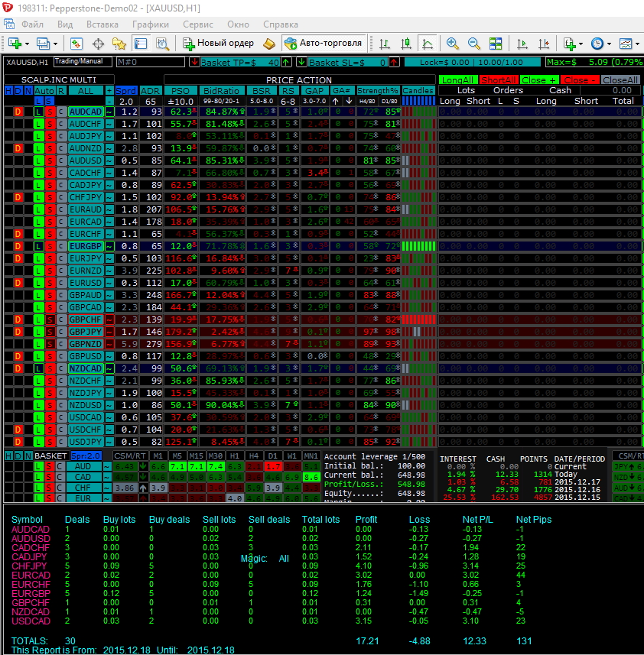Image resolution: width=644 pixels, height=655 pixels.
Task: Click the Basket TP=$ 40 field
Action: coord(240,62)
